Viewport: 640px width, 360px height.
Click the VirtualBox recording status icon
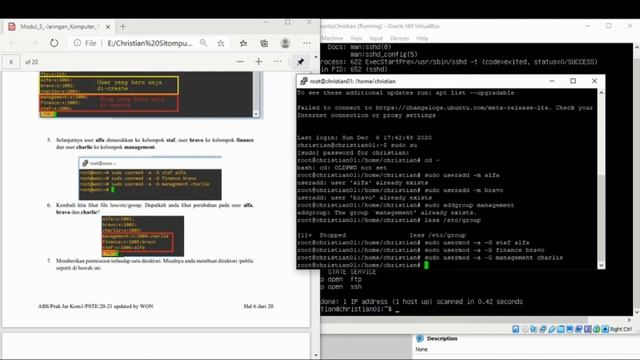click(x=579, y=329)
